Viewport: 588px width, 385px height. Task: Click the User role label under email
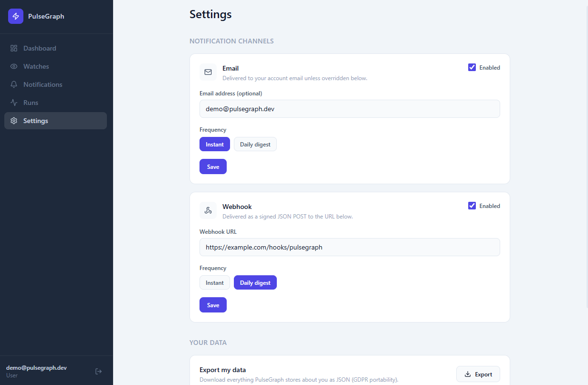12,375
